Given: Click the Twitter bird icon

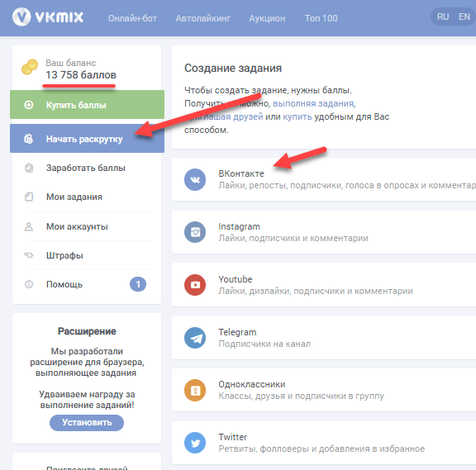Looking at the screenshot, I should coord(195,443).
